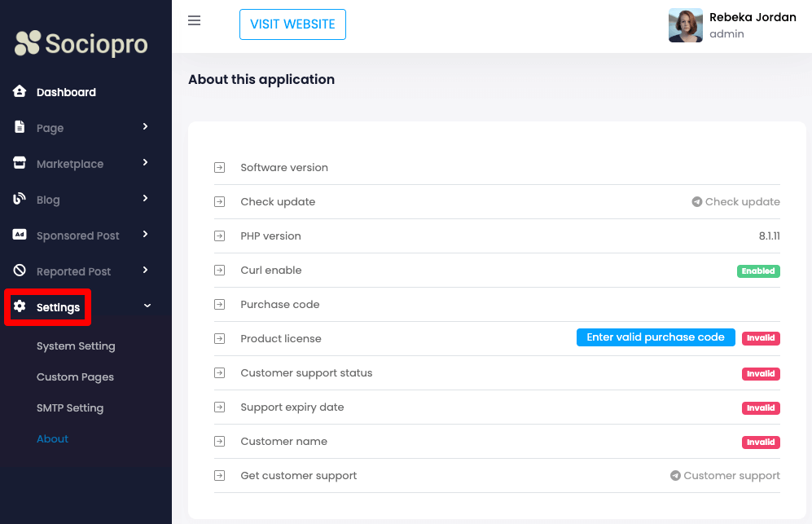Collapse the Settings menu chevron

[x=147, y=306]
